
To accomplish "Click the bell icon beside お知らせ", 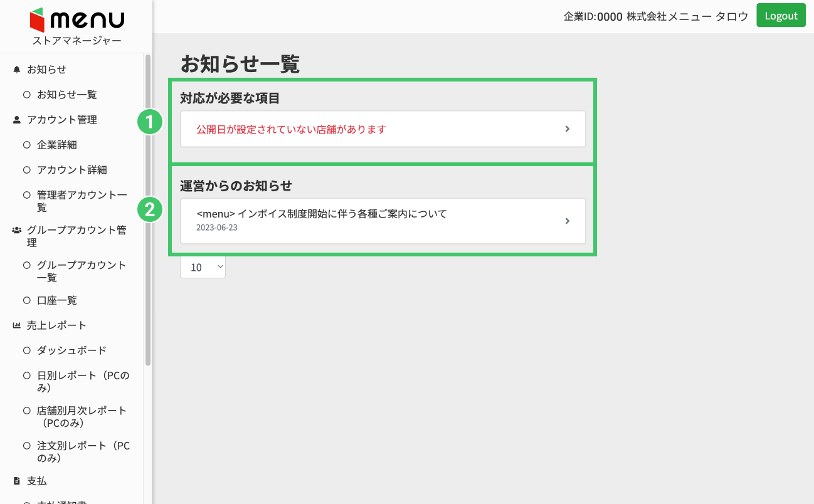I will tap(17, 70).
